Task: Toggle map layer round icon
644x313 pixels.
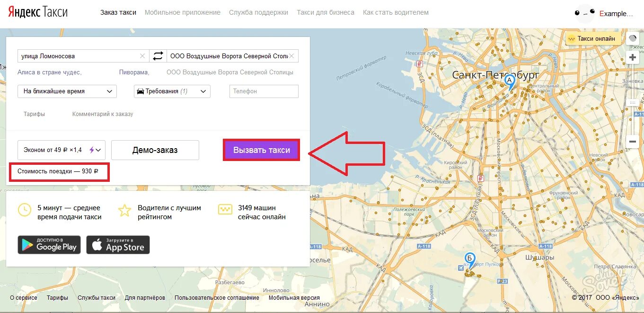Action: click(633, 39)
